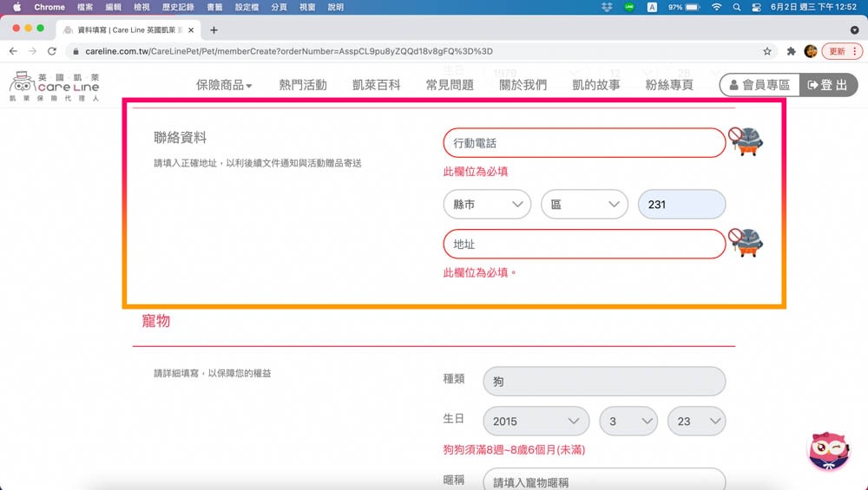Click the browser address bar URL
The height and width of the screenshot is (490, 868).
coord(289,51)
